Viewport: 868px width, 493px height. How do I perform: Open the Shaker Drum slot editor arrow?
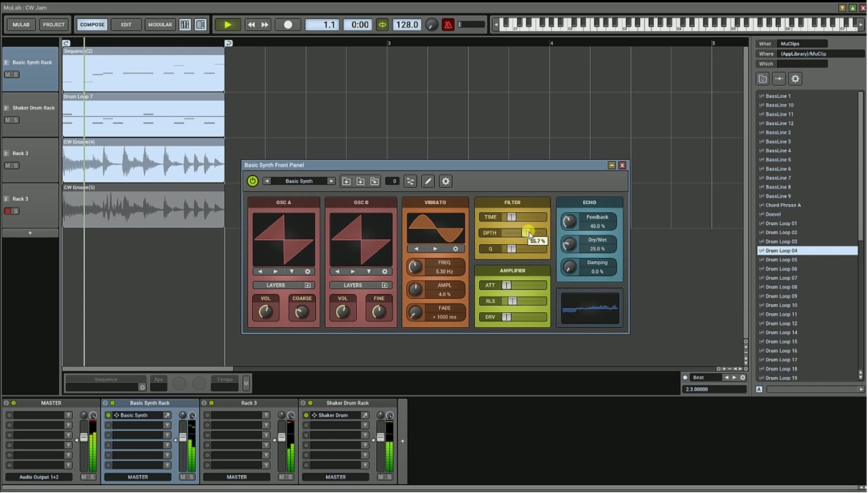[365, 415]
